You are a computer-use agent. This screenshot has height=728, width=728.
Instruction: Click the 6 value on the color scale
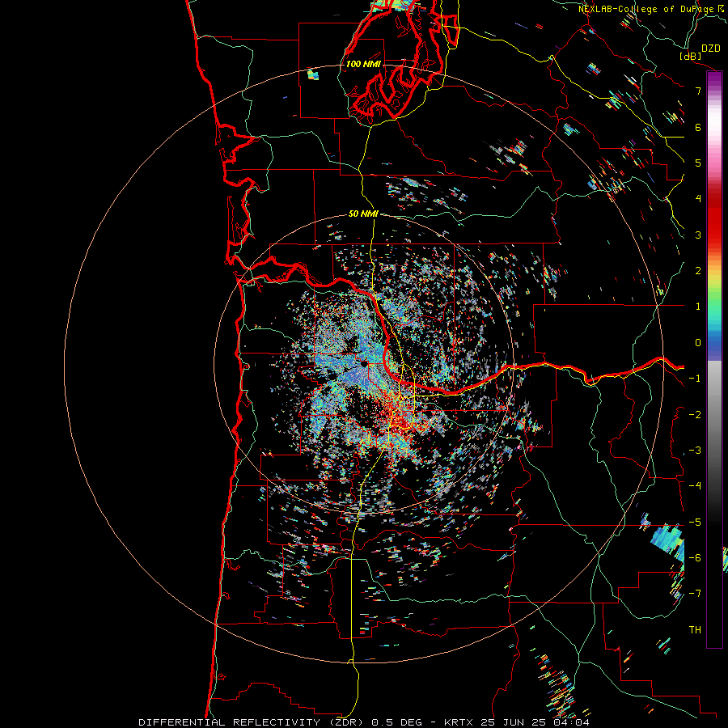[698, 127]
